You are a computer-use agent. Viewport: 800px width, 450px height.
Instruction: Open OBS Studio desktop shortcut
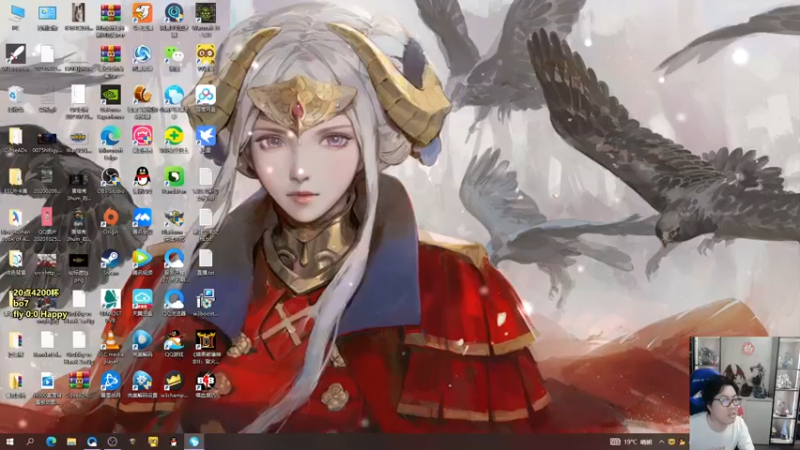point(110,177)
